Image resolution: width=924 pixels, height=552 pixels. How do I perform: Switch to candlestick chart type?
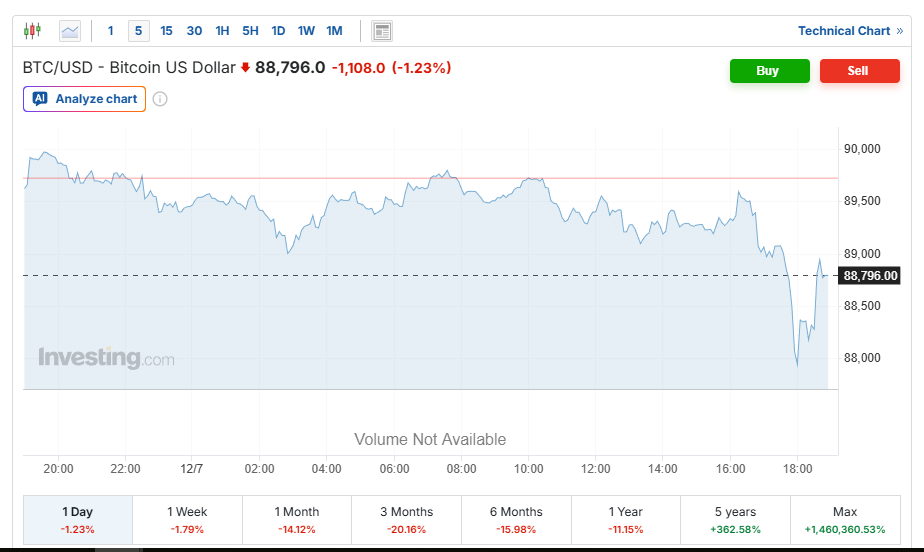(32, 31)
